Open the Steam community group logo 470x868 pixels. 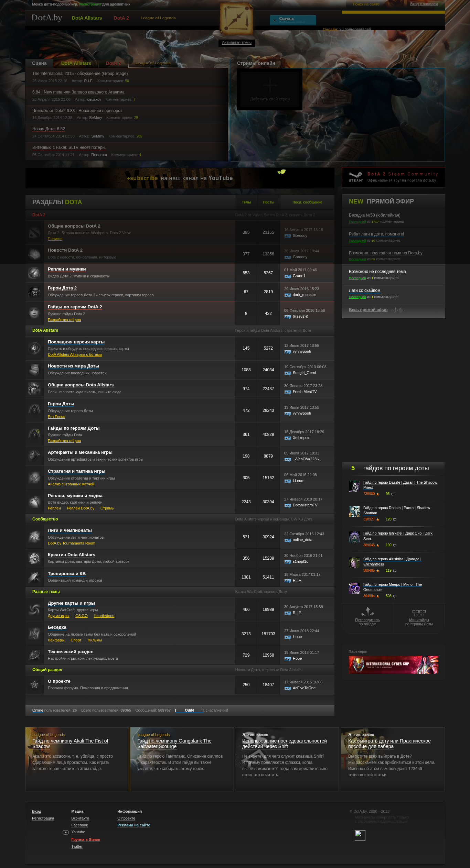[355, 177]
